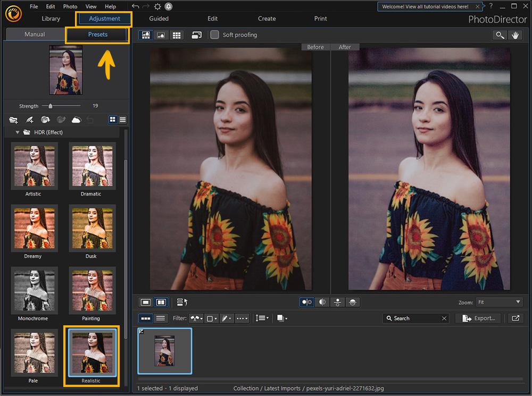532x396 pixels.
Task: Click the Export... button
Action: coord(479,318)
